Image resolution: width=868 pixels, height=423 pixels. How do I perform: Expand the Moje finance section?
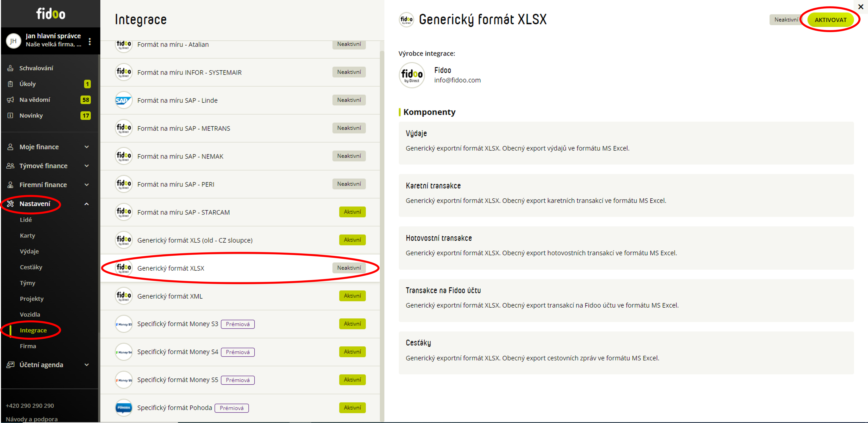coord(87,147)
